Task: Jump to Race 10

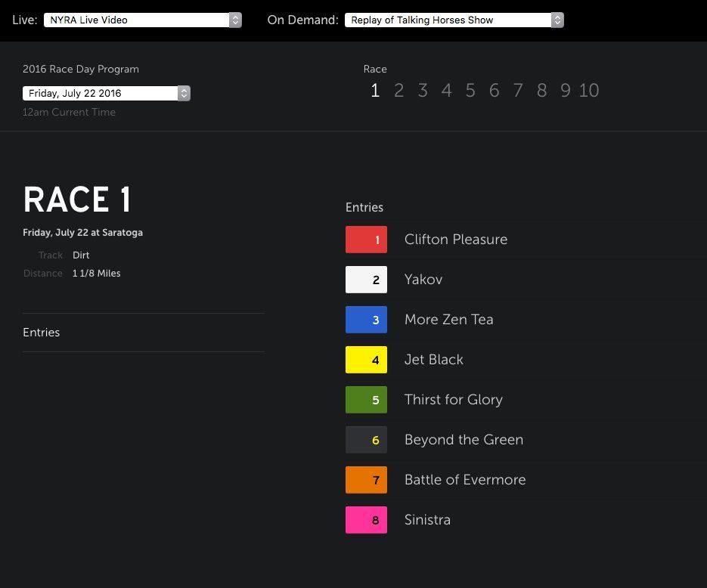Action: point(589,91)
